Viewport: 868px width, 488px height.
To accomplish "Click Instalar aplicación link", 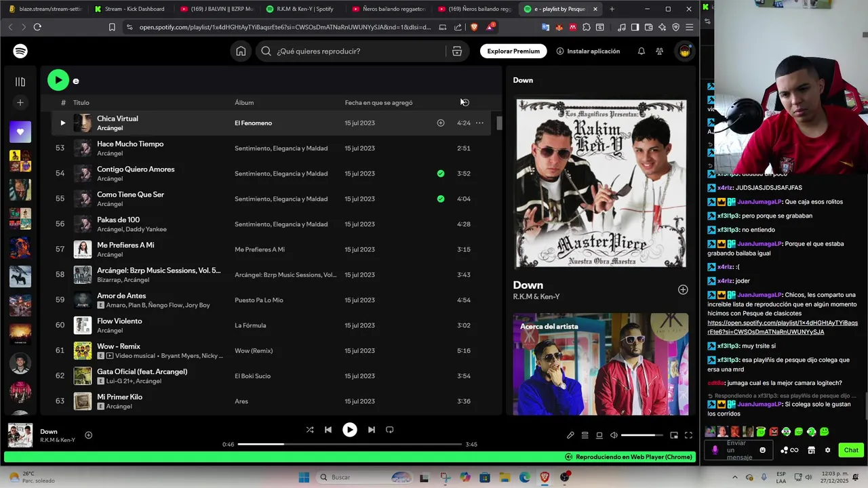I will tap(588, 51).
